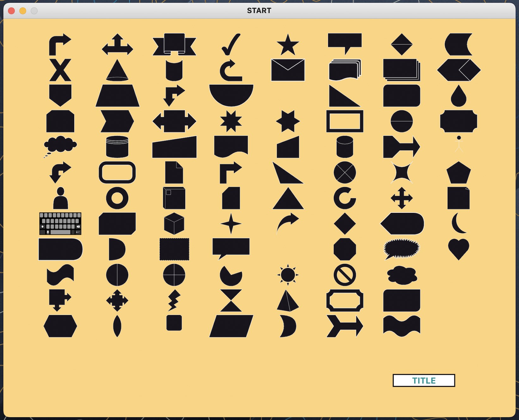The height and width of the screenshot is (420, 519).
Task: Click the hourglass shape icon
Action: 231,300
